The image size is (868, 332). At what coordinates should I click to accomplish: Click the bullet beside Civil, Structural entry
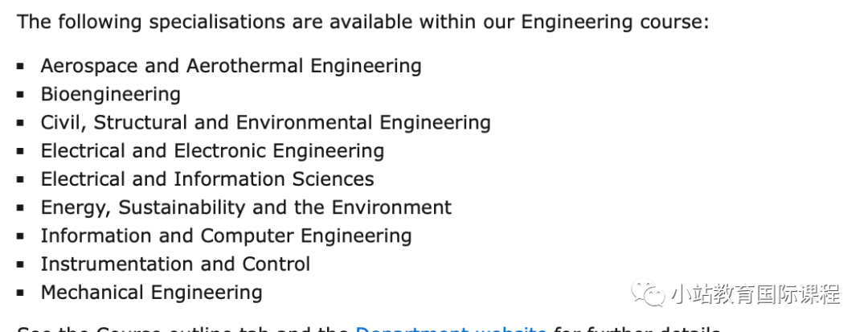tap(20, 123)
